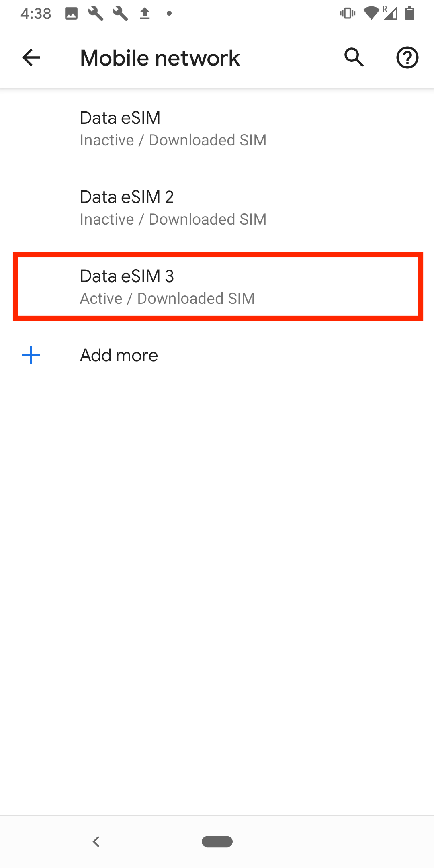The height and width of the screenshot is (868, 434).
Task: Open the help icon
Action: [x=407, y=57]
